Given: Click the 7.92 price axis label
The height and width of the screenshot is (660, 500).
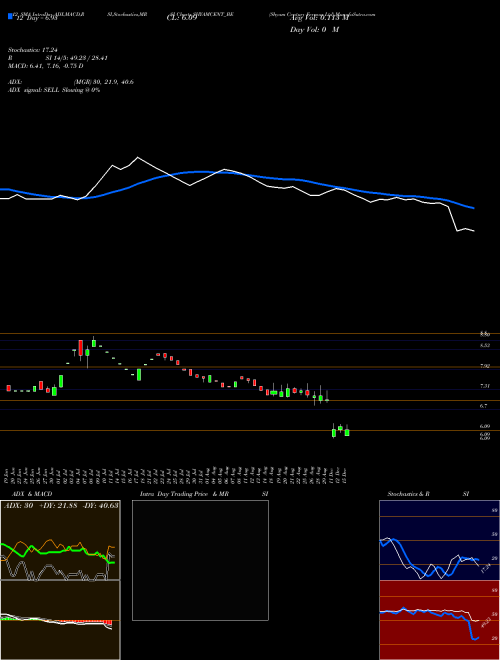Looking at the screenshot, I should (485, 366).
